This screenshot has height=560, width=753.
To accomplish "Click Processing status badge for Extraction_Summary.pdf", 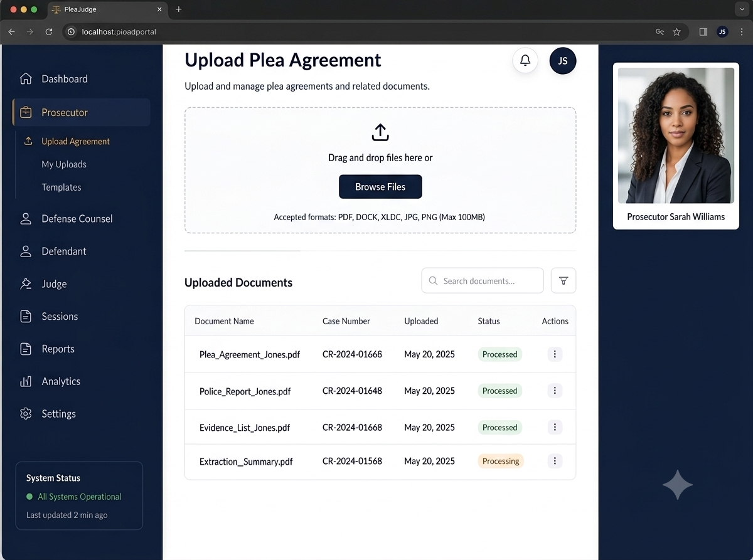I will (x=501, y=461).
